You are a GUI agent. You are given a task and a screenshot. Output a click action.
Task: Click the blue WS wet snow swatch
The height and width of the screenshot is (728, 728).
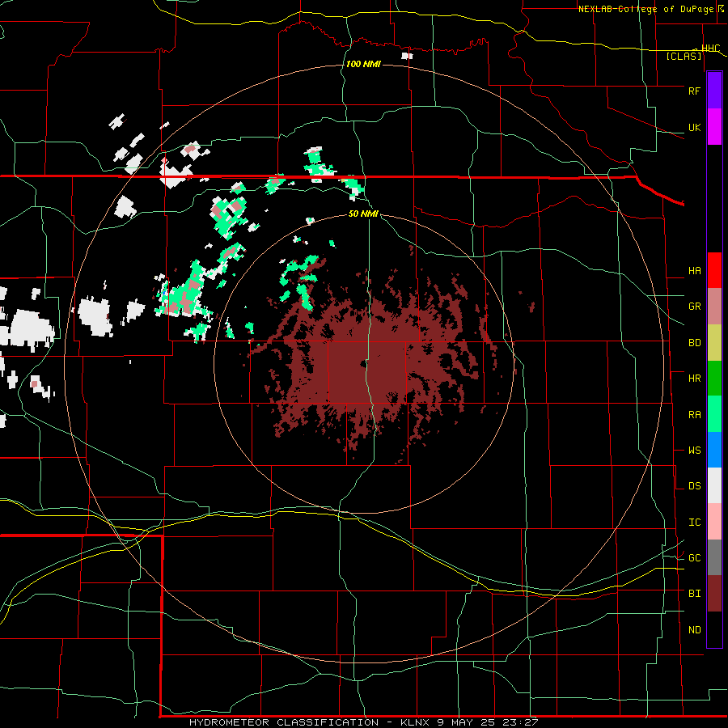click(x=714, y=450)
